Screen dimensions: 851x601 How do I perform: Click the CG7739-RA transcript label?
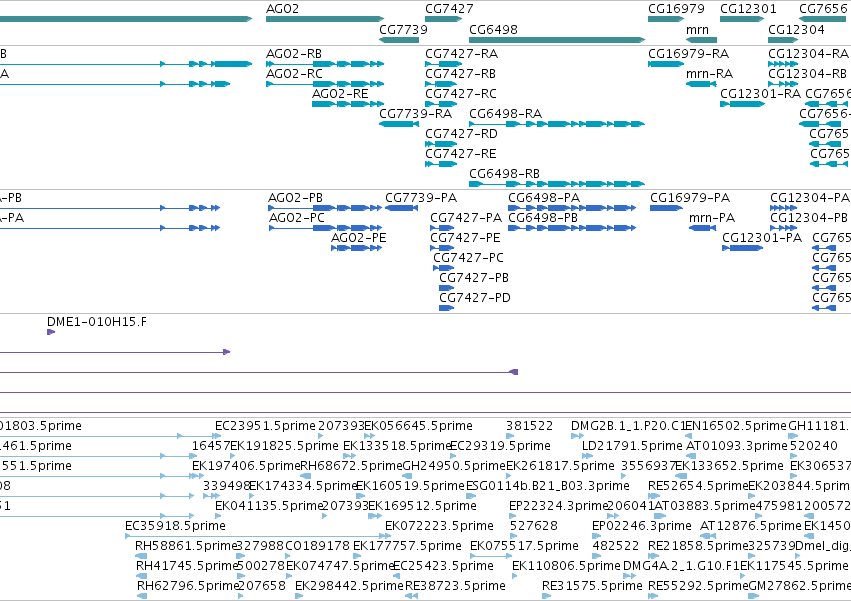point(416,113)
